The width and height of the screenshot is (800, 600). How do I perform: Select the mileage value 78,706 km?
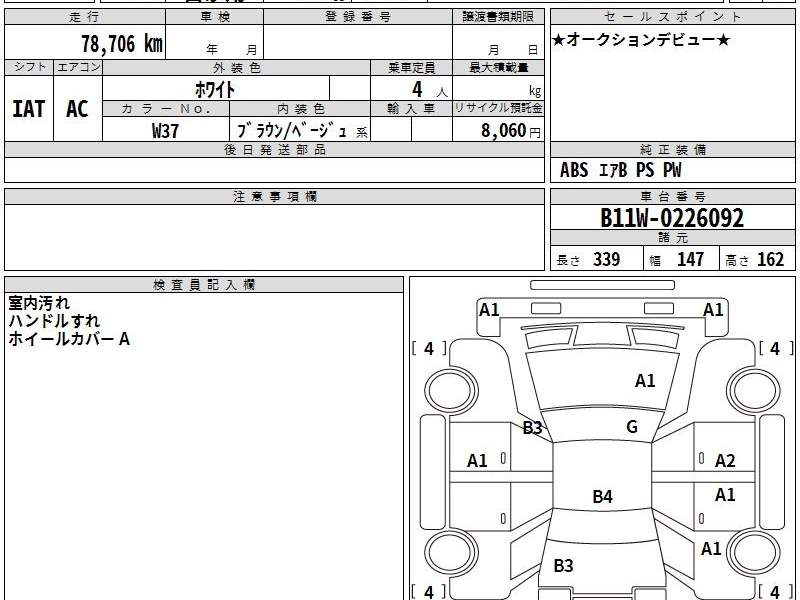click(122, 43)
